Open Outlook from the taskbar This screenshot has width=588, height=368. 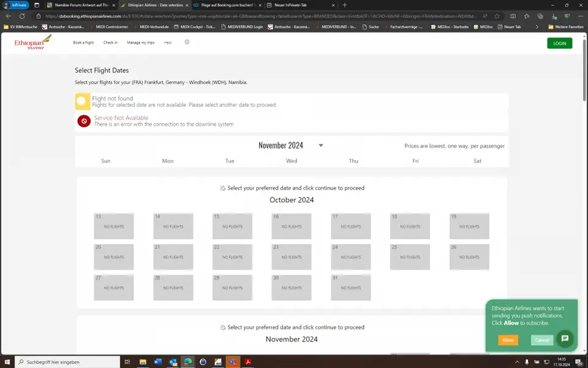click(173, 362)
